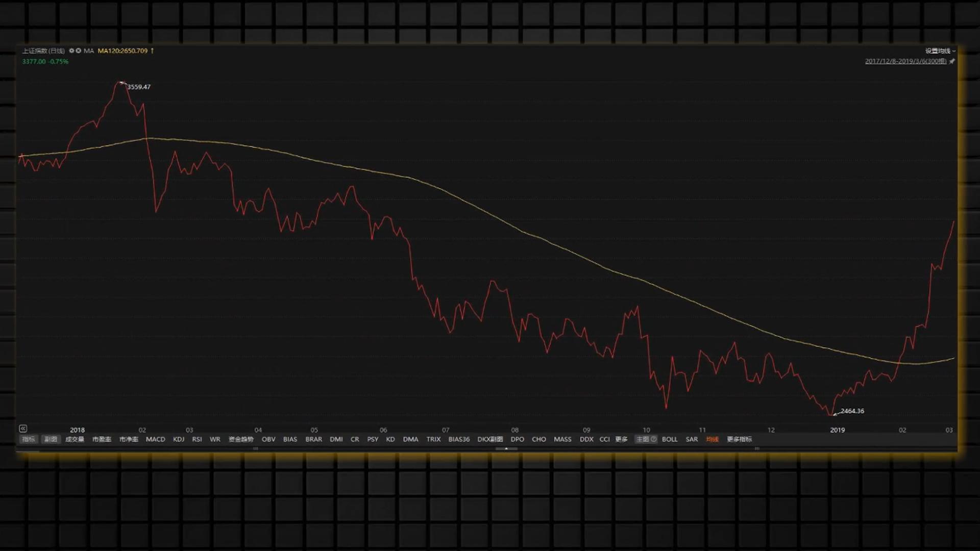Expand the 更多 sub-chart indicators list
Image resolution: width=980 pixels, height=551 pixels.
(621, 439)
